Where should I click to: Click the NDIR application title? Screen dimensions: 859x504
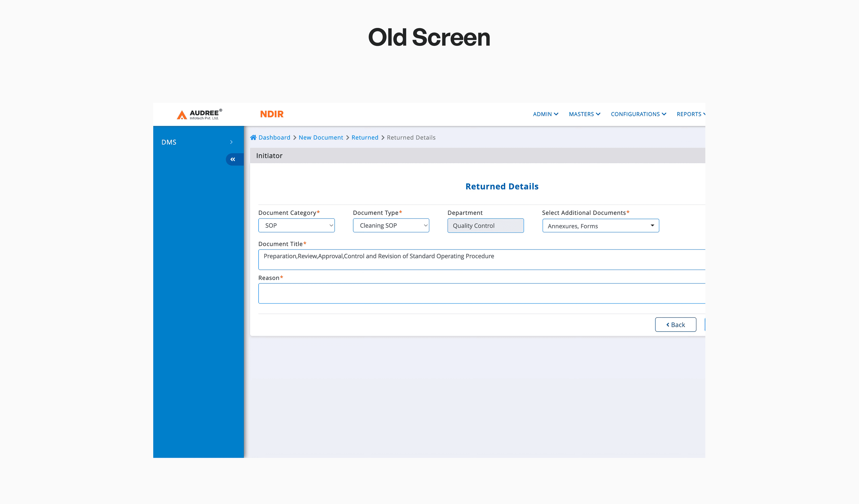(x=272, y=114)
